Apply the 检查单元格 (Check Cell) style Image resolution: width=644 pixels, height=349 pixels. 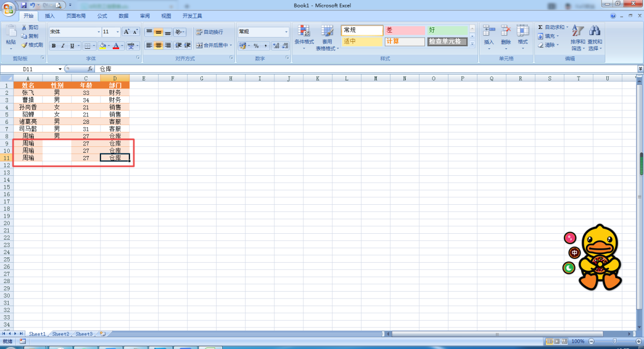pyautogui.click(x=448, y=41)
